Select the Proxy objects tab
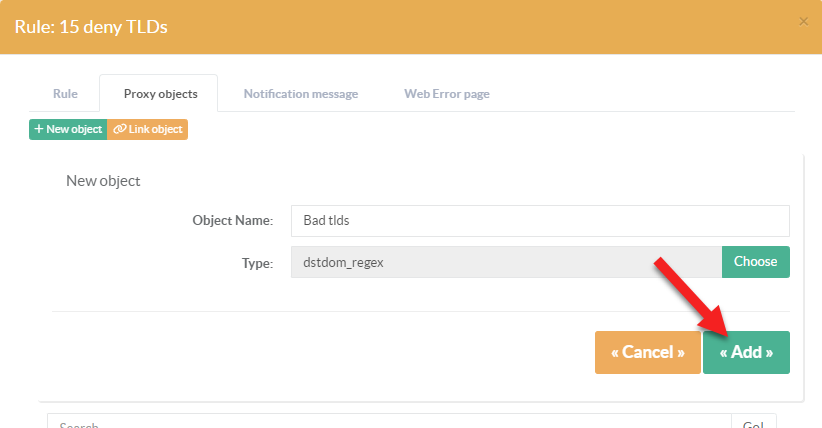Image resolution: width=822 pixels, height=428 pixels. click(x=160, y=94)
